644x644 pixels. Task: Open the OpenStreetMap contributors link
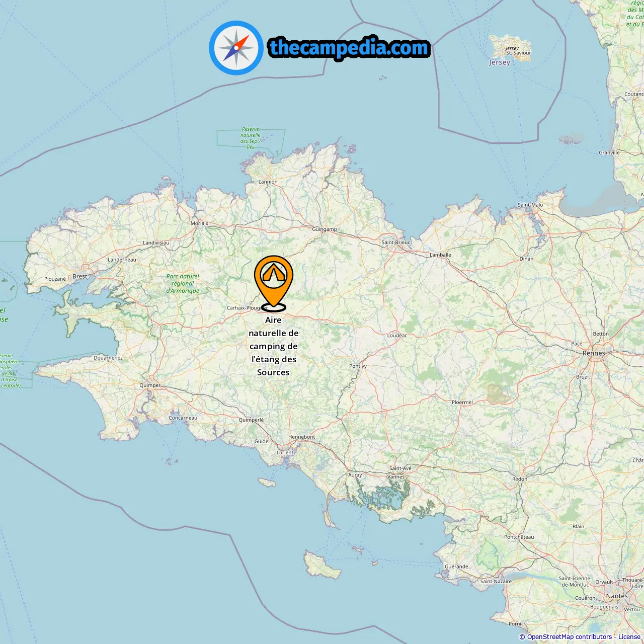[570, 637]
